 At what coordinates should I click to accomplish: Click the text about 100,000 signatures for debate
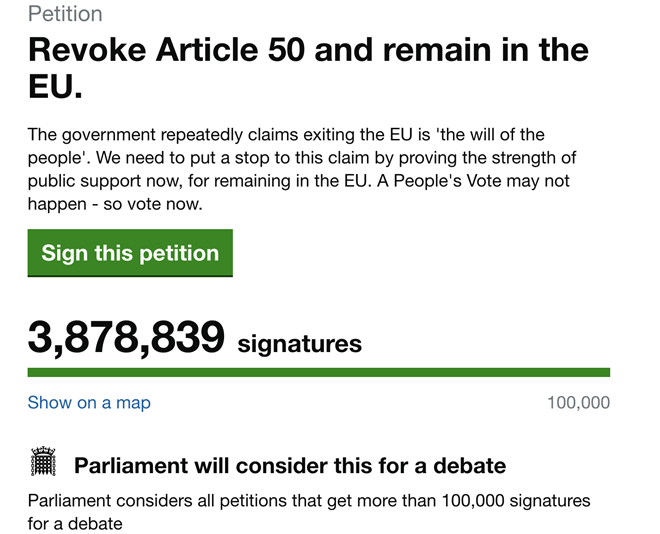pos(309,512)
